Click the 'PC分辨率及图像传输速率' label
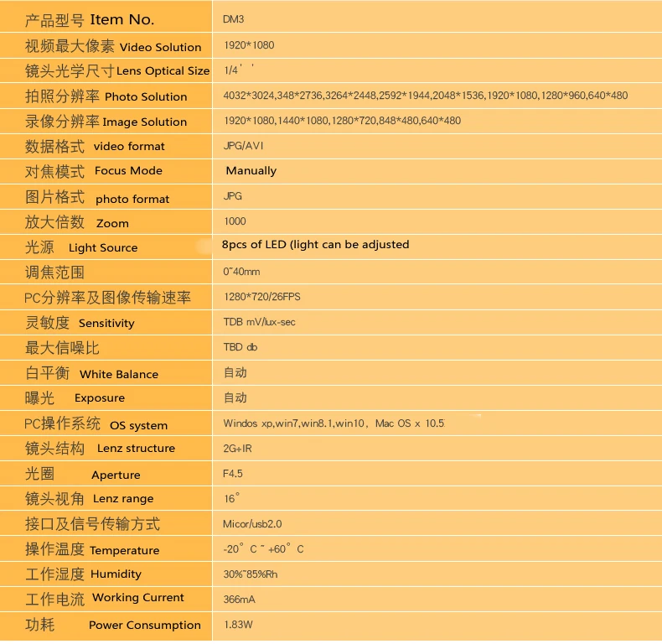The image size is (662, 644). pos(107,298)
